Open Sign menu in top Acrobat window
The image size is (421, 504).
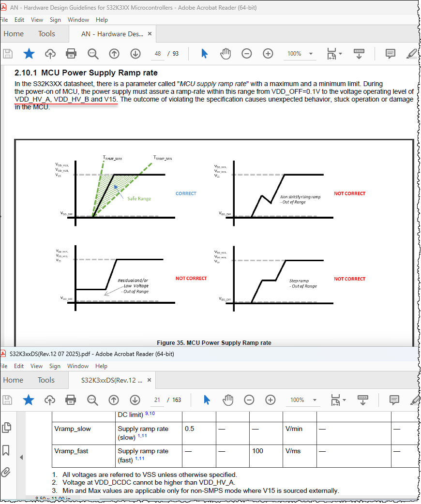[x=55, y=20]
